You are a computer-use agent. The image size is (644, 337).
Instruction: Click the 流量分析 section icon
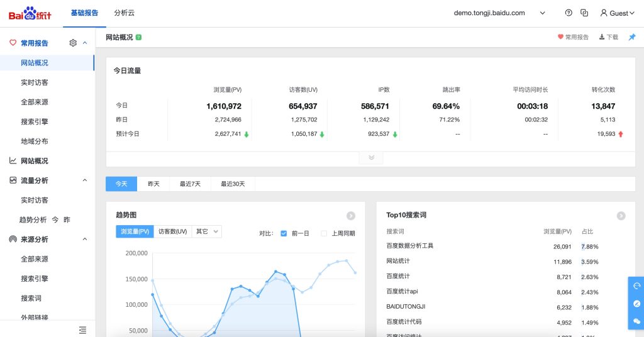13,180
